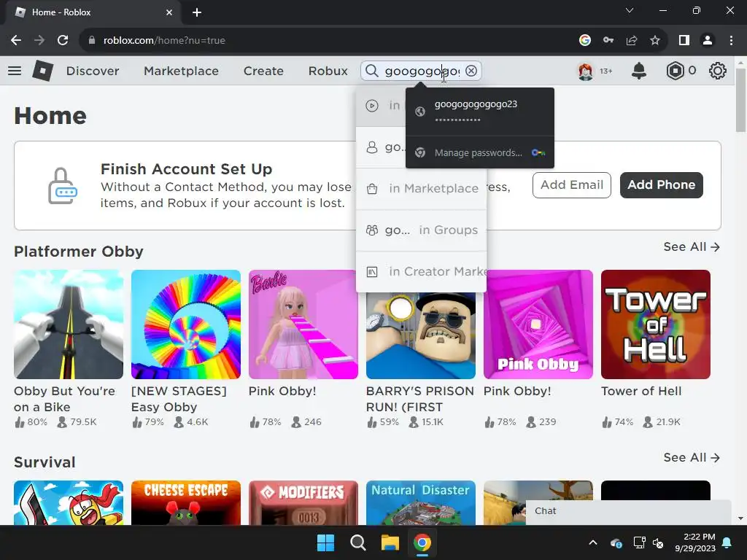Open the Create menu item
The height and width of the screenshot is (560, 747).
click(x=263, y=71)
